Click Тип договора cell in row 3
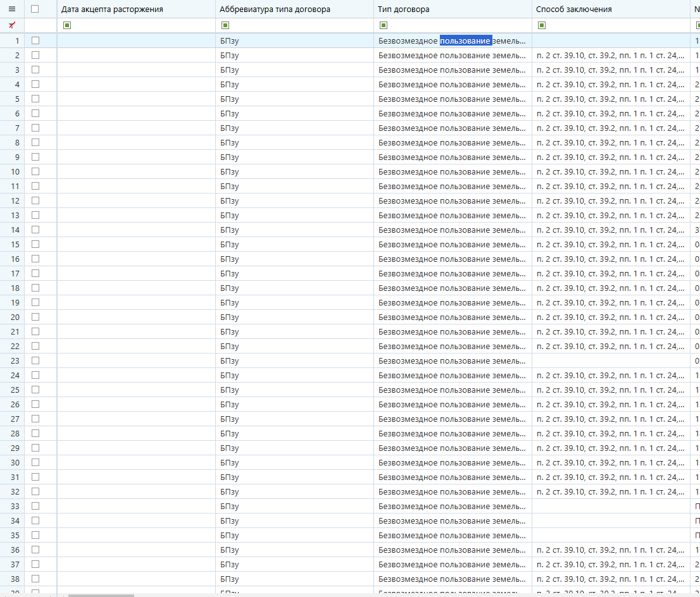The width and height of the screenshot is (700, 597). tap(453, 70)
